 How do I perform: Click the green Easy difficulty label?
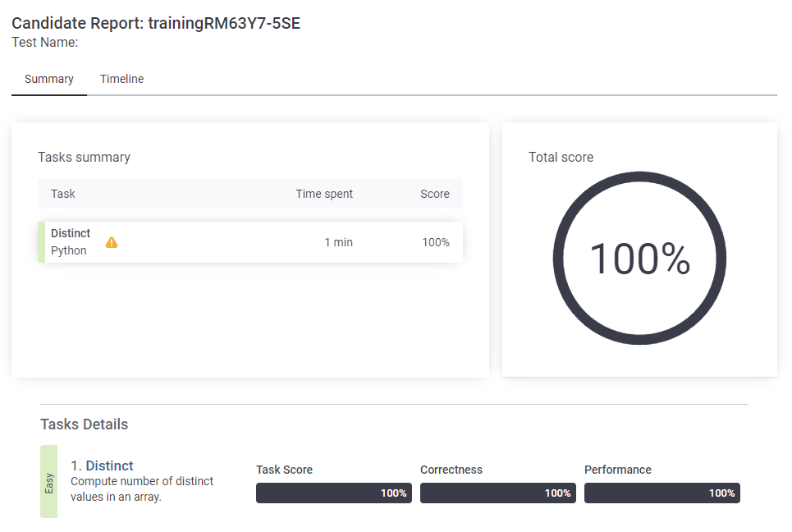click(x=49, y=481)
